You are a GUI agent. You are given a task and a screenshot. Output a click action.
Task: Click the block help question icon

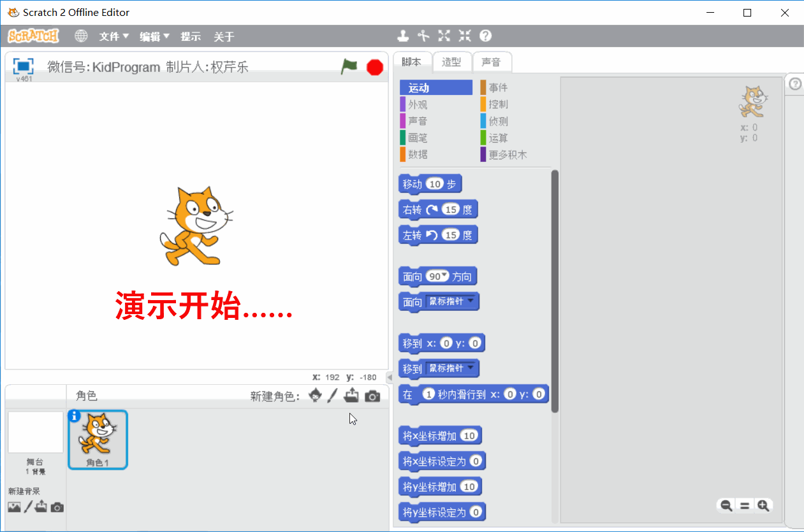pos(486,36)
